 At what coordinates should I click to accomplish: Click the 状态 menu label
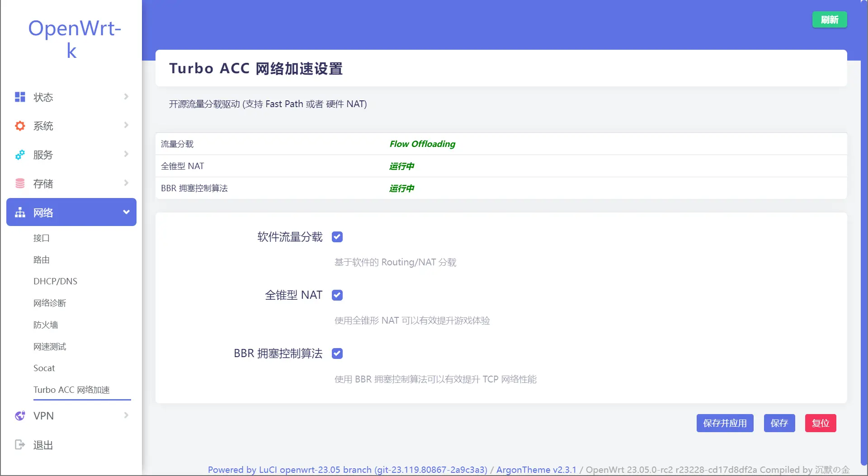pos(43,97)
